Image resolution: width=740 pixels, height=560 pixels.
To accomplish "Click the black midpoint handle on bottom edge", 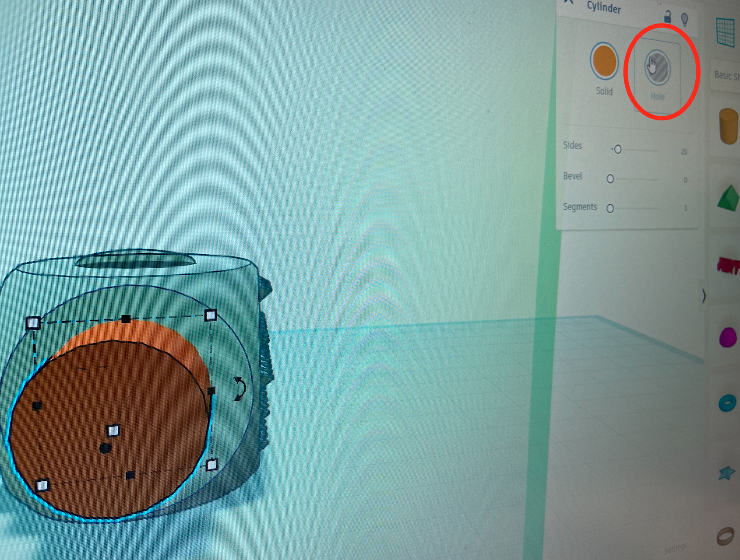I will click(130, 475).
